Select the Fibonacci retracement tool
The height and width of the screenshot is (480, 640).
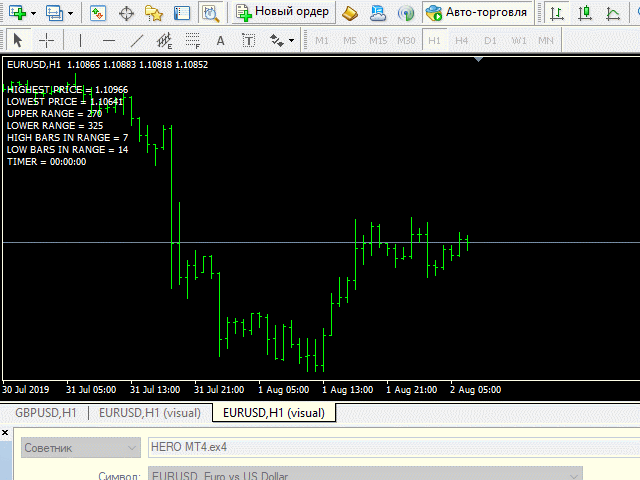(x=193, y=40)
